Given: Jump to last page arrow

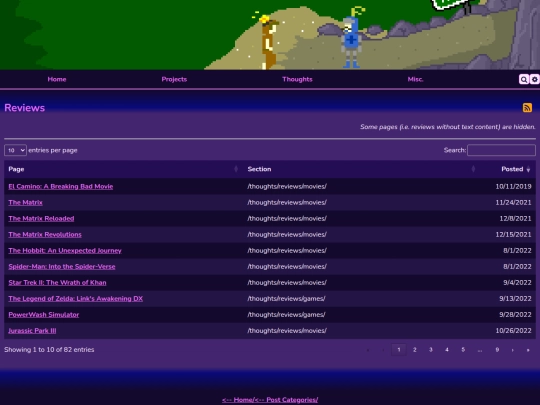Looking at the screenshot, I should click(528, 350).
